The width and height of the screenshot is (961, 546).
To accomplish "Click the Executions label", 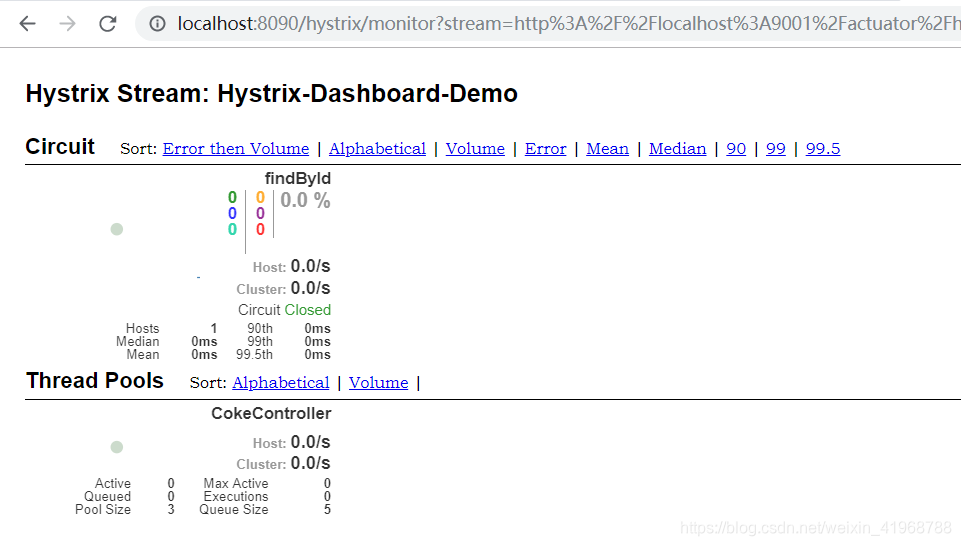I will pos(236,496).
